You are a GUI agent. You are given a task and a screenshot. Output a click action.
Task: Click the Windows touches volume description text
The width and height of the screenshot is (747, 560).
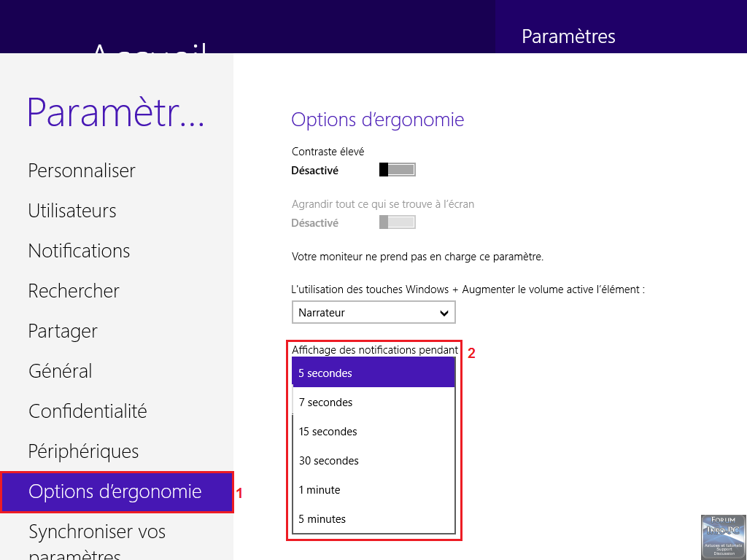coord(468,289)
